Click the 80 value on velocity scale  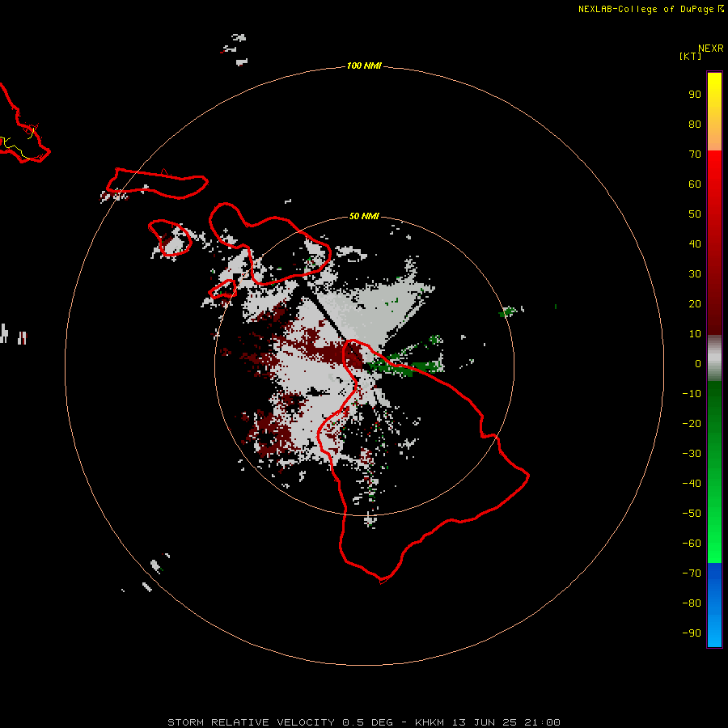(x=695, y=125)
